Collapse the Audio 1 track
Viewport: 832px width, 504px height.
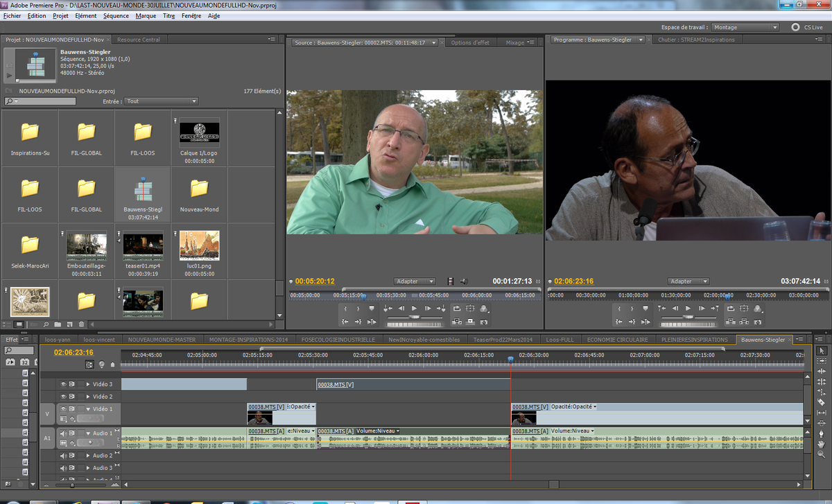pyautogui.click(x=88, y=433)
